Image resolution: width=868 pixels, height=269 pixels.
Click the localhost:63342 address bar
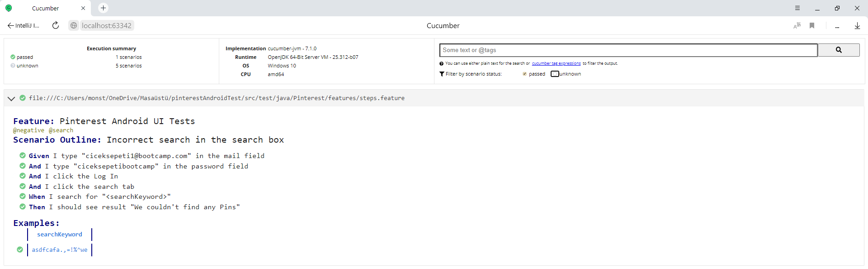tap(107, 25)
